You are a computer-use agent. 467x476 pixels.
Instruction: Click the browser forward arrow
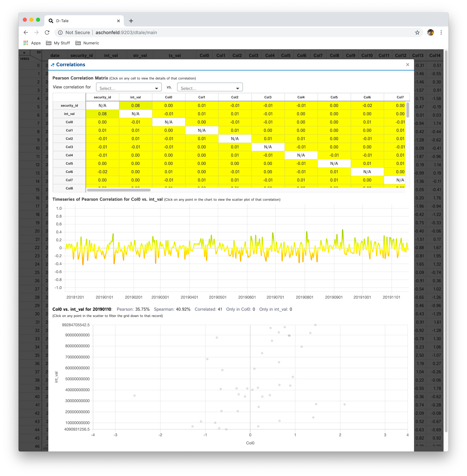[37, 32]
